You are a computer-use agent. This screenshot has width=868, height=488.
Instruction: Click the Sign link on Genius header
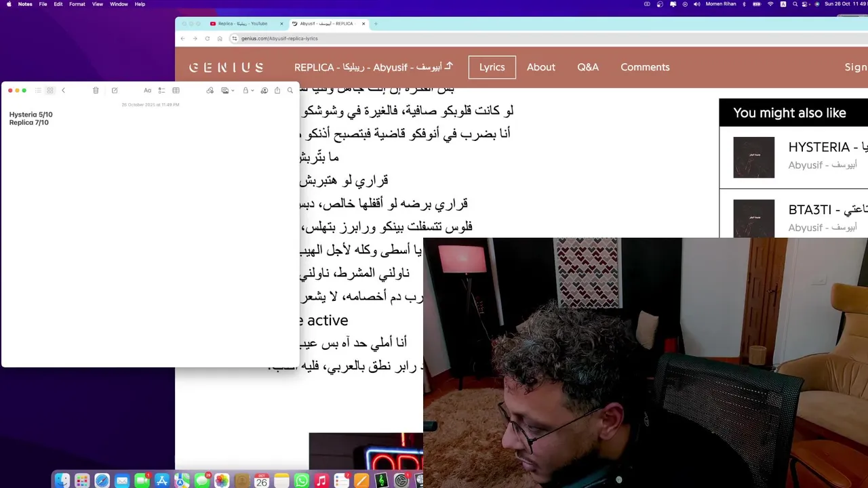(856, 67)
